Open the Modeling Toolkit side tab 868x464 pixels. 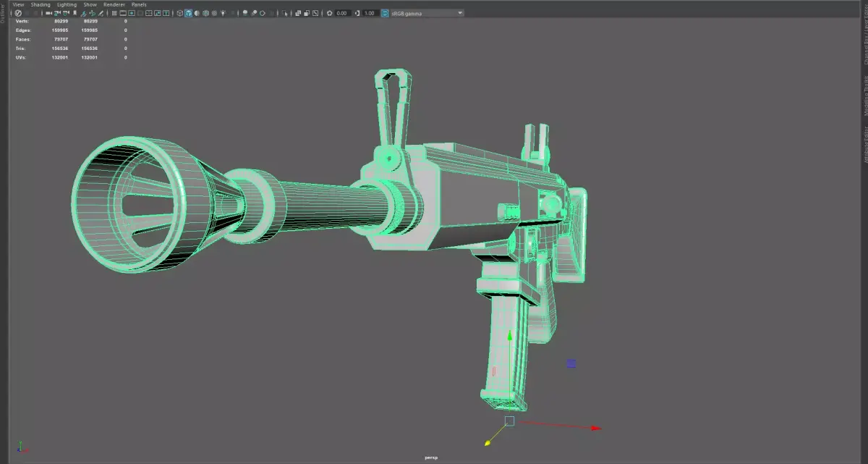pyautogui.click(x=864, y=96)
